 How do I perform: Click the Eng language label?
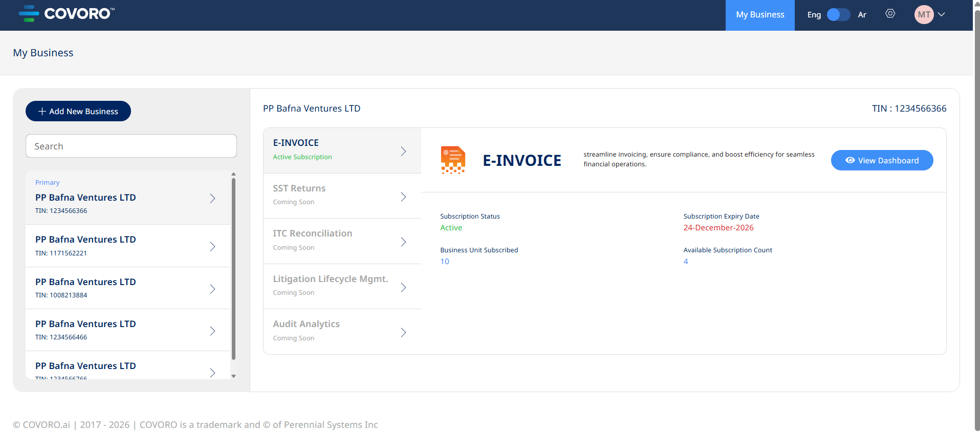coord(814,15)
